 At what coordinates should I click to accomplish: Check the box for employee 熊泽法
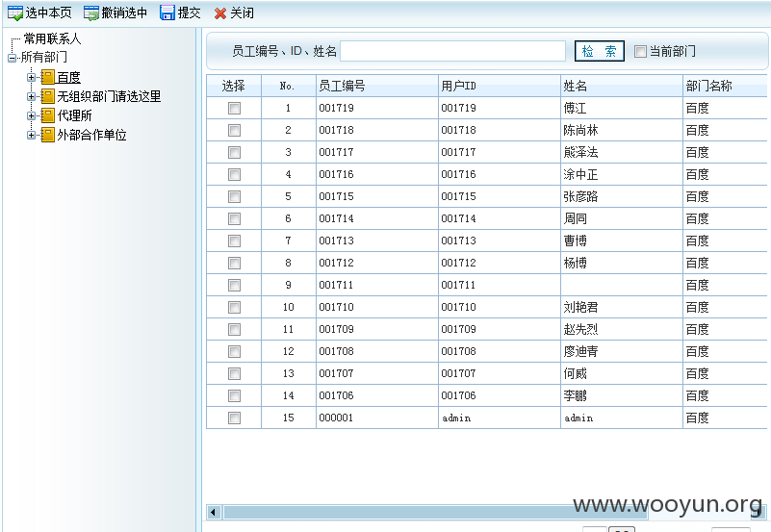(234, 152)
